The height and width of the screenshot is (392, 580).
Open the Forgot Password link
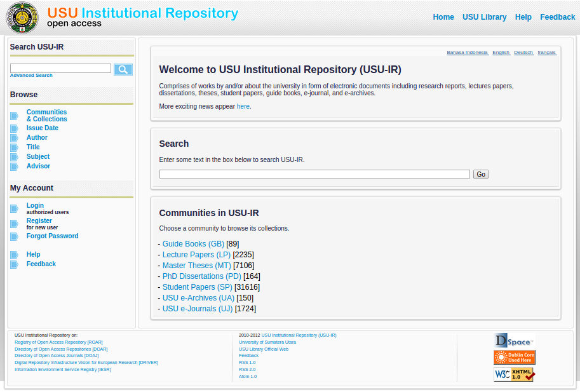click(52, 236)
